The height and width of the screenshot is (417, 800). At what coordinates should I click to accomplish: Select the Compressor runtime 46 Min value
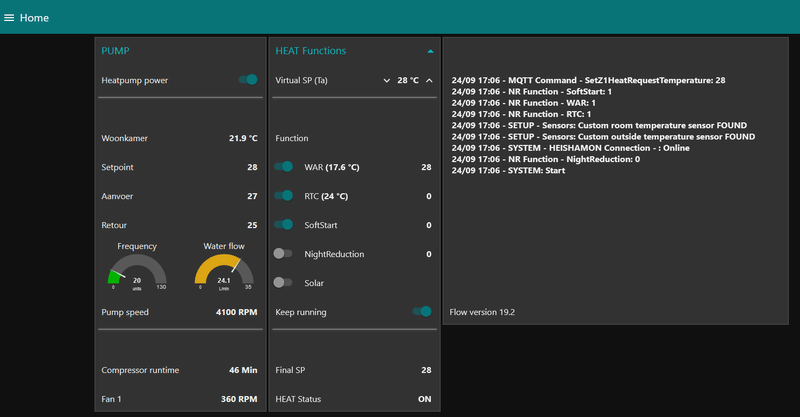click(243, 370)
